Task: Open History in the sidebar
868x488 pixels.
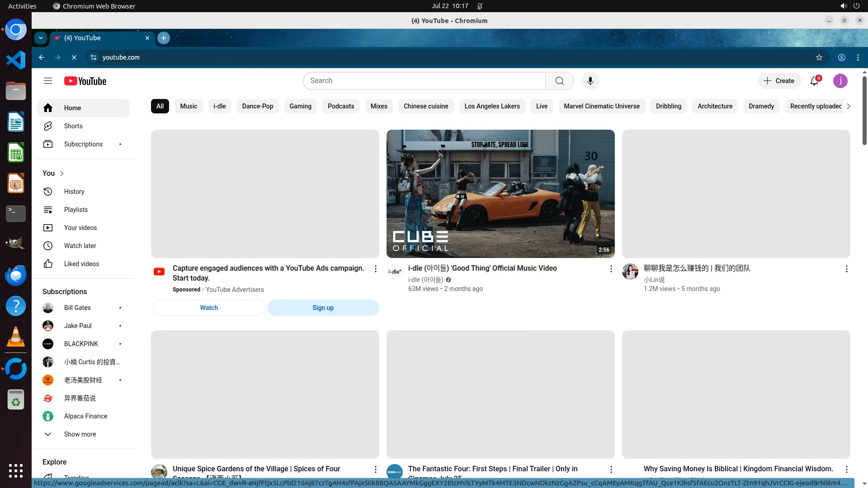Action: coord(74,192)
